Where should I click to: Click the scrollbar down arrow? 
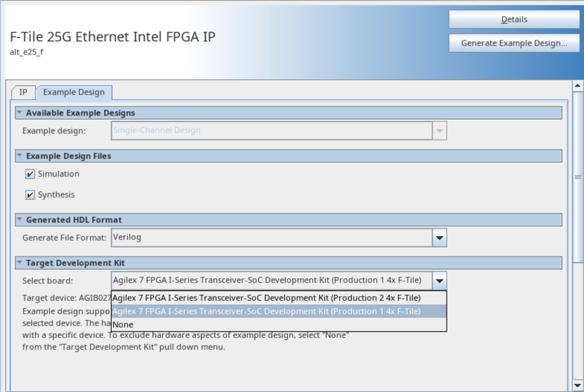click(x=578, y=385)
